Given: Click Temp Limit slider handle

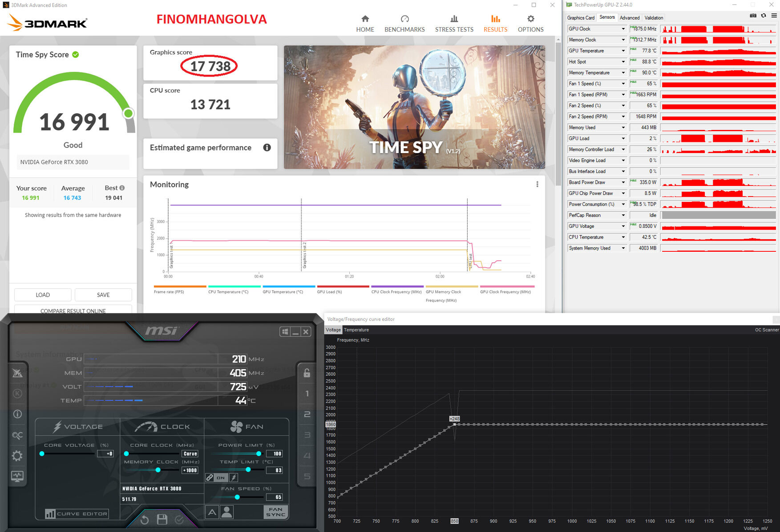Looking at the screenshot, I should click(248, 470).
